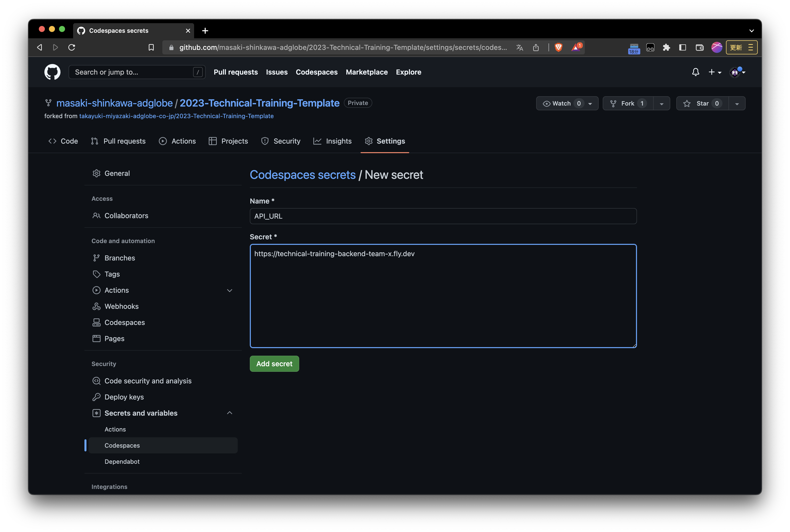790x532 pixels.
Task: Collapse the Secrets and variables section
Action: tap(229, 413)
